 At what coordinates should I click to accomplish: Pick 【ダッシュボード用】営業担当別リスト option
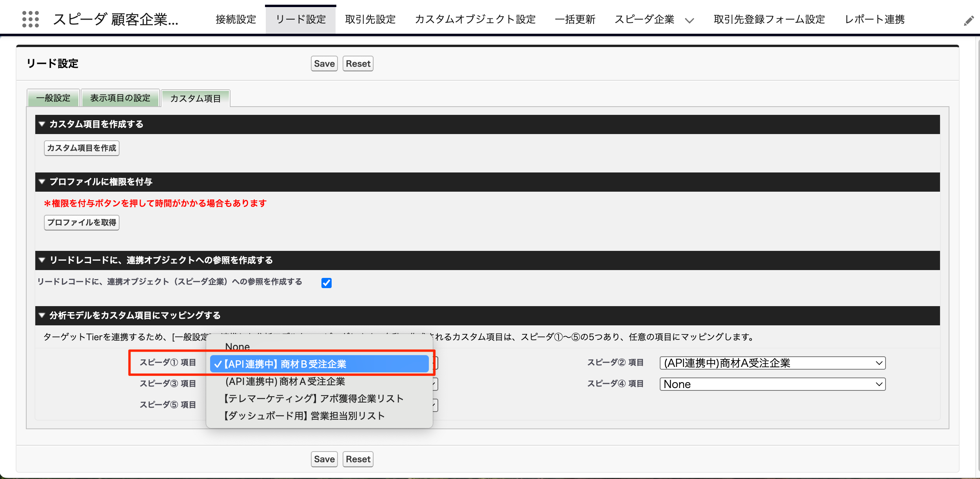(304, 416)
